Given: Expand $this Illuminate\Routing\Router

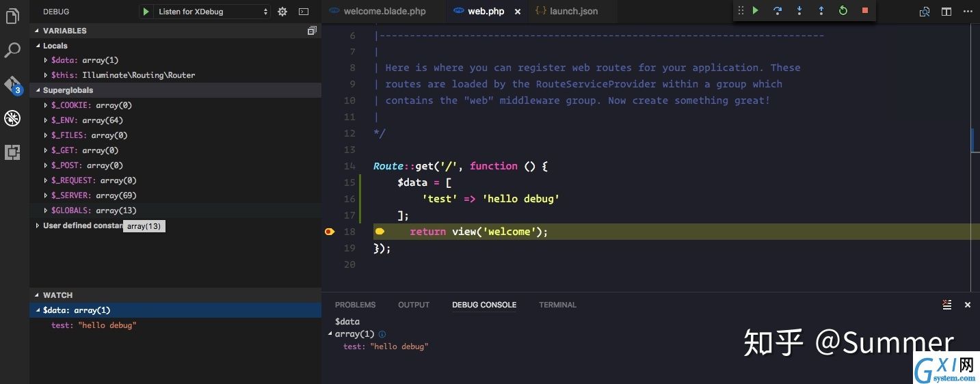Looking at the screenshot, I should [x=46, y=76].
